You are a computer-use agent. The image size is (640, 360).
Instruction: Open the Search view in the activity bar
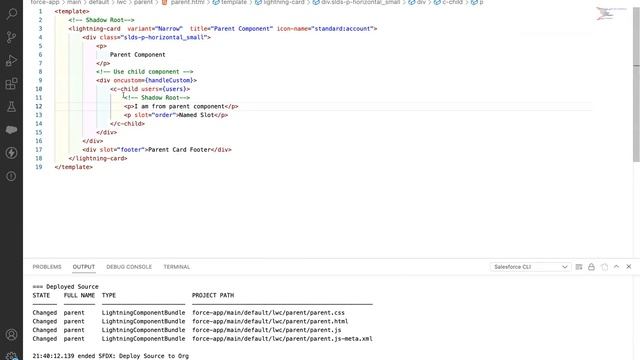point(11,14)
